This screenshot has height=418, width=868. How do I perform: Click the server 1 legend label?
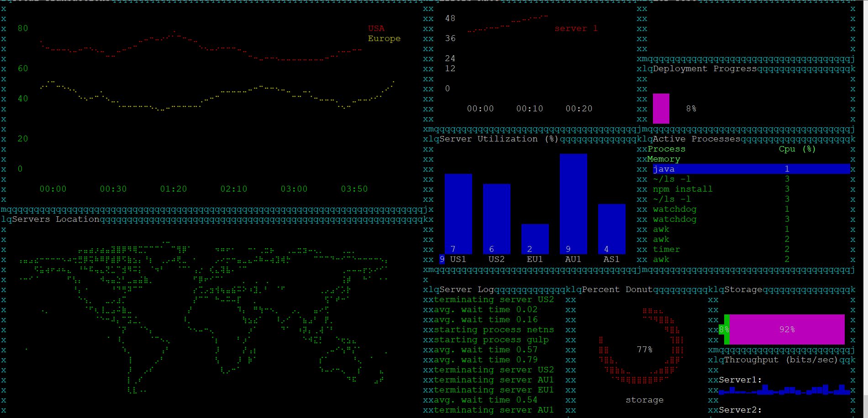pos(576,28)
